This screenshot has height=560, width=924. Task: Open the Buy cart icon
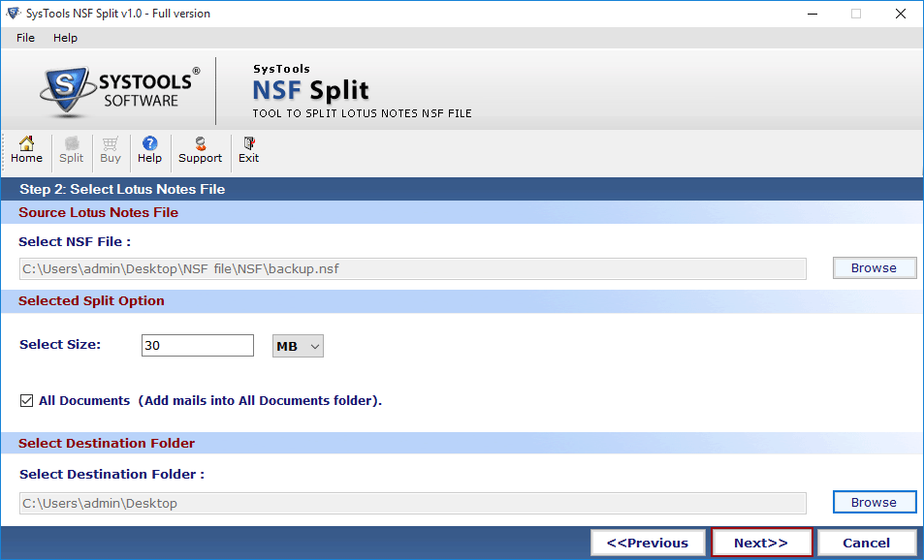point(111,150)
